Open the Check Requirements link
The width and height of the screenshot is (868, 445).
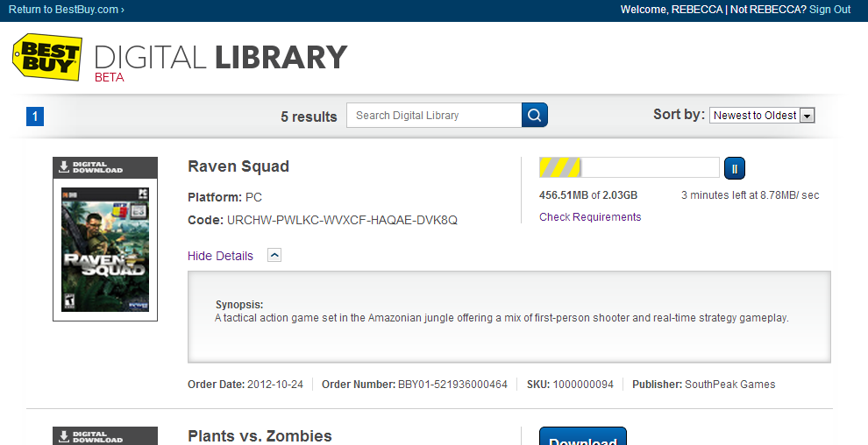point(590,216)
